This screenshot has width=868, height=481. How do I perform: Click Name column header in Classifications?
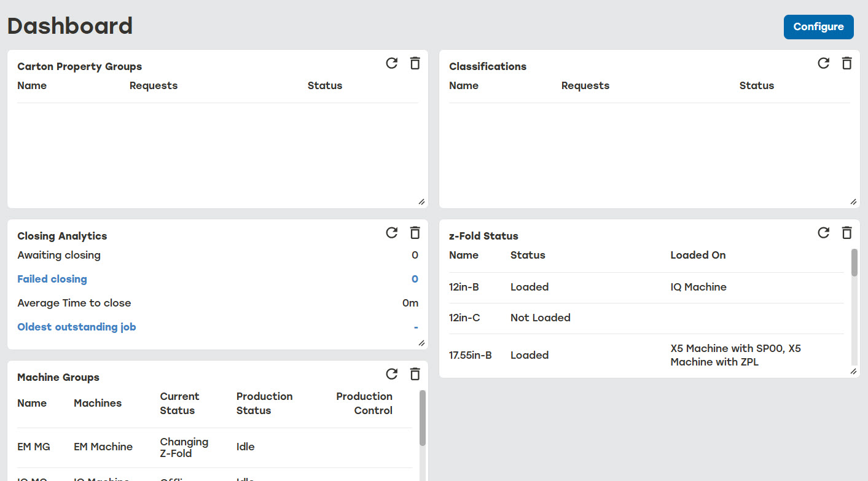tap(464, 85)
